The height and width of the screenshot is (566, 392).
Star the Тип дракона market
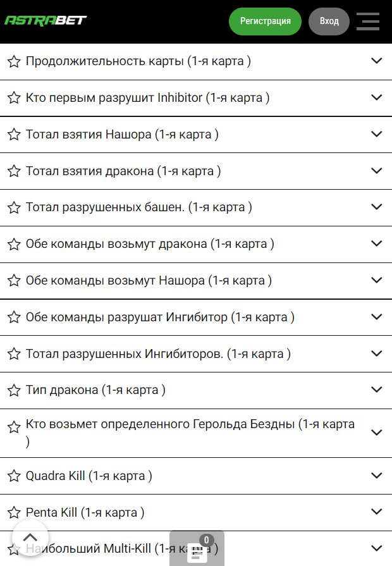(14, 391)
